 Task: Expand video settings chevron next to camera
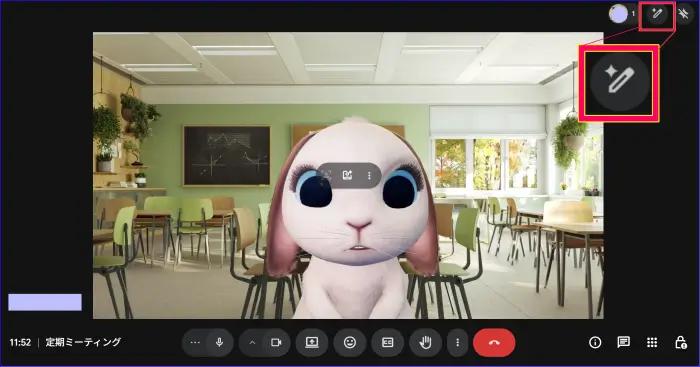pos(252,342)
